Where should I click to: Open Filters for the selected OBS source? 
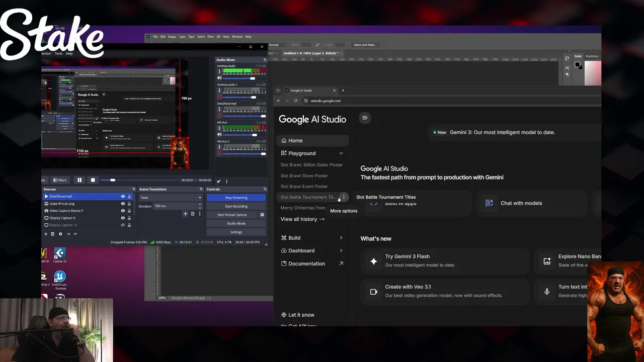pos(60,180)
